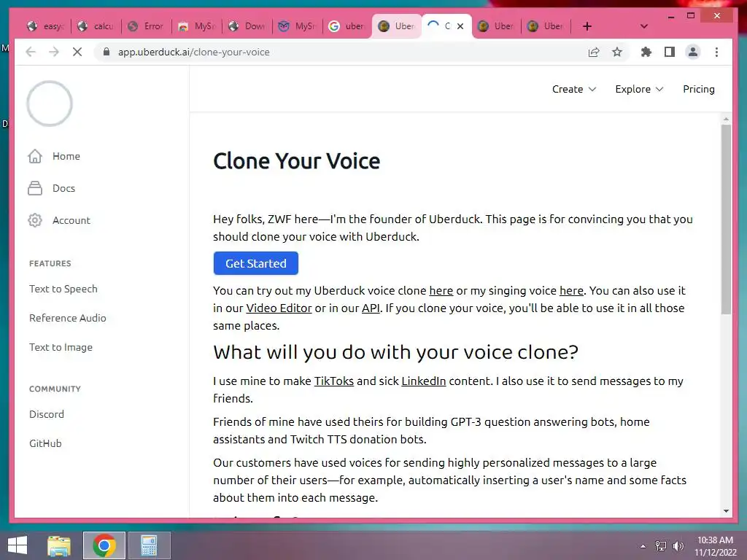Open a new tab with plus button
The width and height of the screenshot is (747, 560).
click(x=587, y=26)
